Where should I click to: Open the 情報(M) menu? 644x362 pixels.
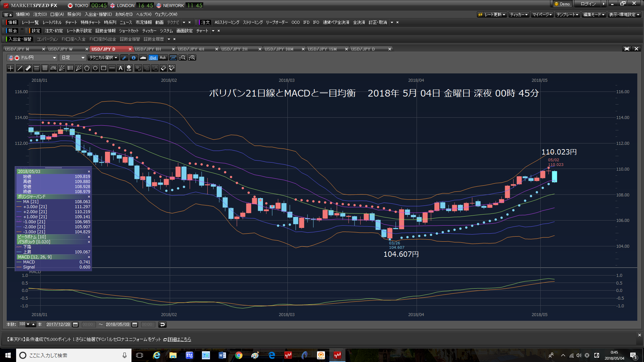coord(23,14)
